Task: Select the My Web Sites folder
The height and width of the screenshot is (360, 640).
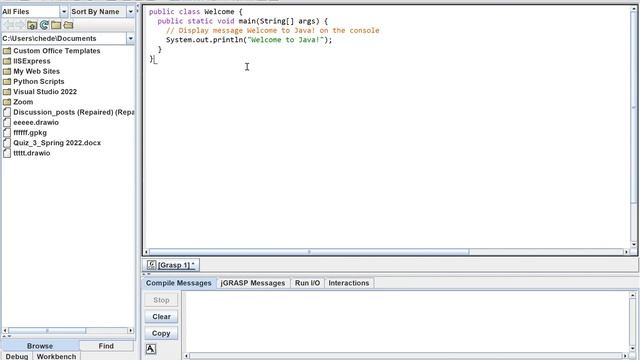Action: [x=31, y=71]
